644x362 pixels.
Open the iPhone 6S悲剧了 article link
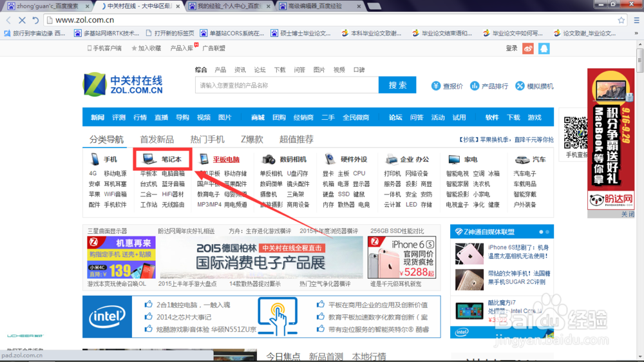518,251
